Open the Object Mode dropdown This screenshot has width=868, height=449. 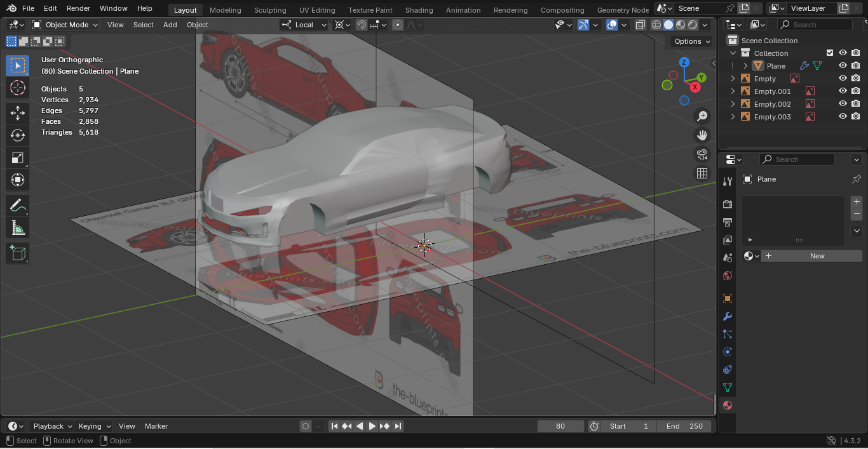(x=65, y=25)
